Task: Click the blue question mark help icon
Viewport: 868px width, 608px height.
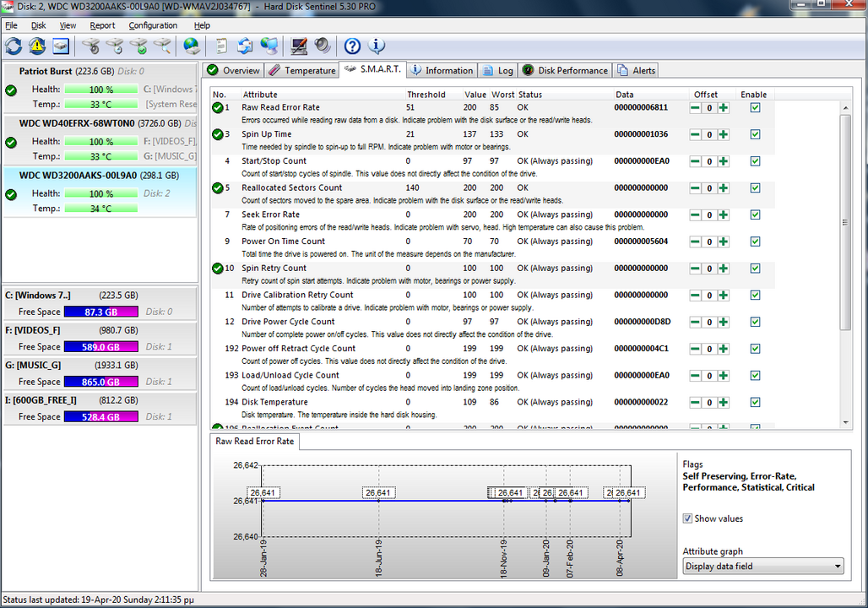Action: click(352, 46)
